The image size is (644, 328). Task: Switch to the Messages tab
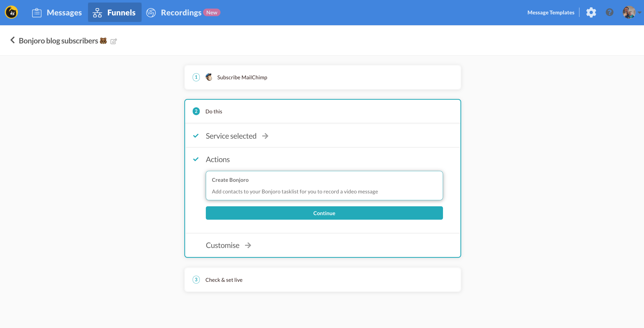coord(64,13)
